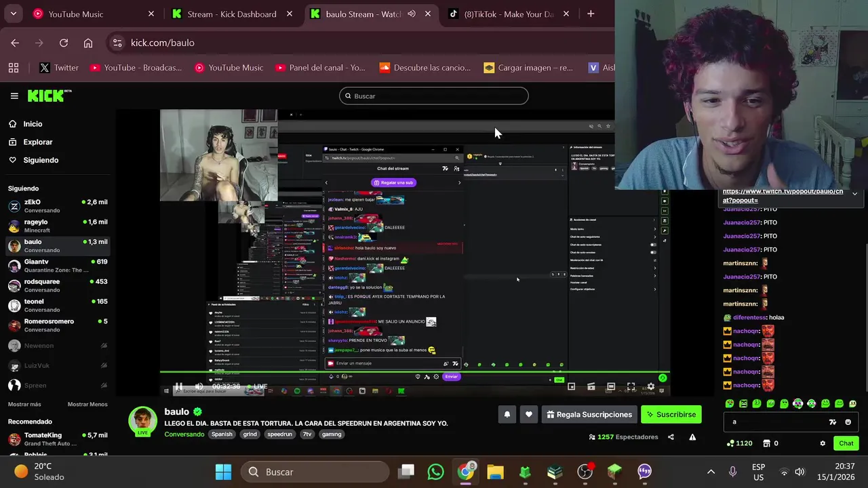This screenshot has height=488, width=868.
Task: Click Chrome home button
Action: click(x=88, y=43)
